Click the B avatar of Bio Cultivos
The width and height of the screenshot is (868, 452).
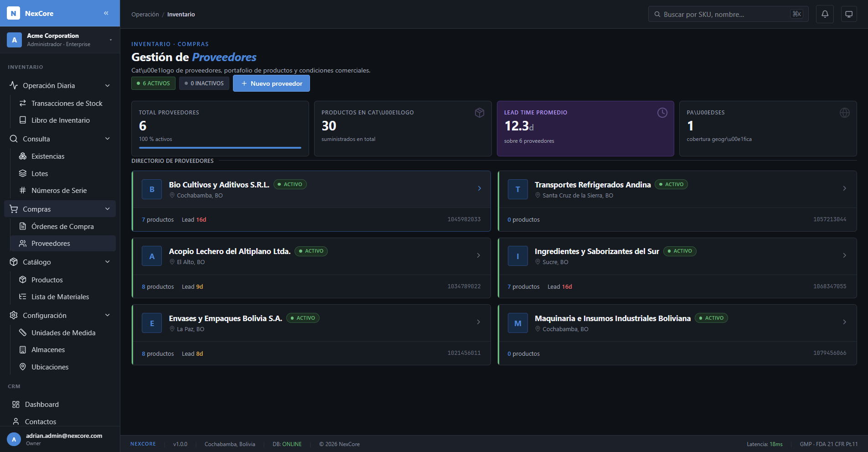click(x=152, y=189)
